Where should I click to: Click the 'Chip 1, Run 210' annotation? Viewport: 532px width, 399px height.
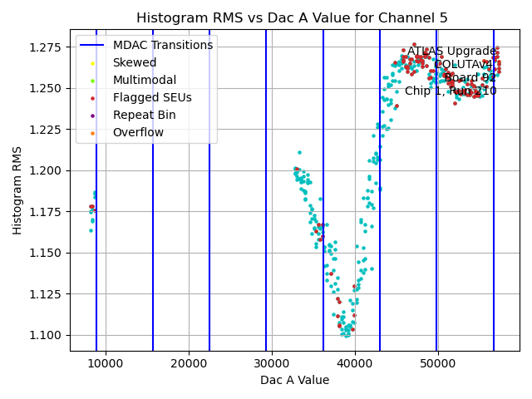[x=451, y=91]
